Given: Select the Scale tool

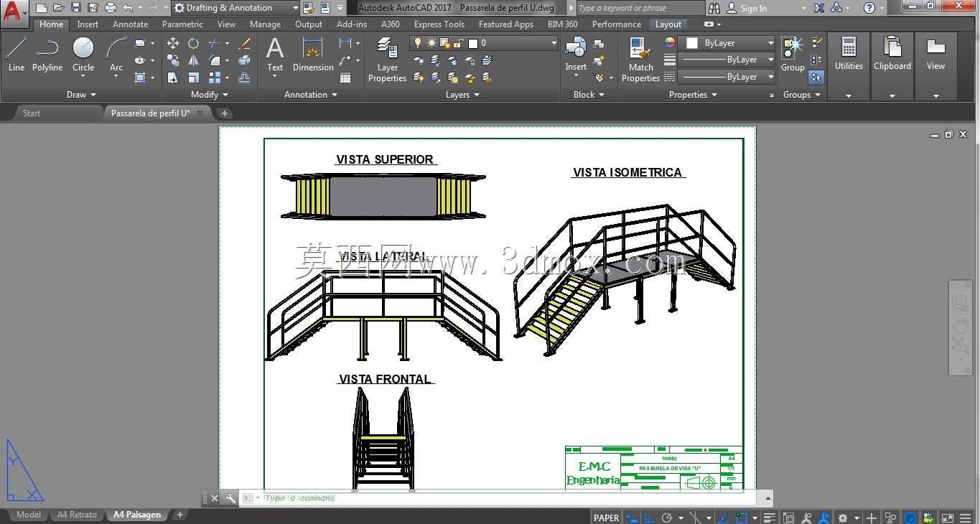Looking at the screenshot, I should pos(193,78).
